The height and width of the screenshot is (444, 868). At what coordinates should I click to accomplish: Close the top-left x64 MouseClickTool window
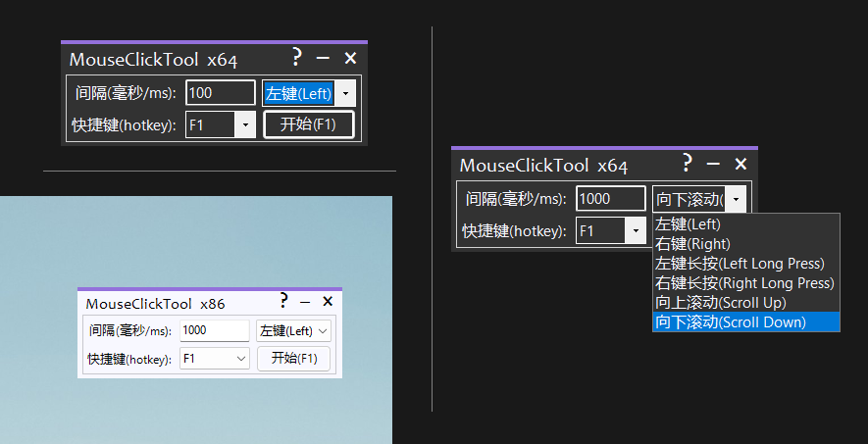pyautogui.click(x=350, y=58)
